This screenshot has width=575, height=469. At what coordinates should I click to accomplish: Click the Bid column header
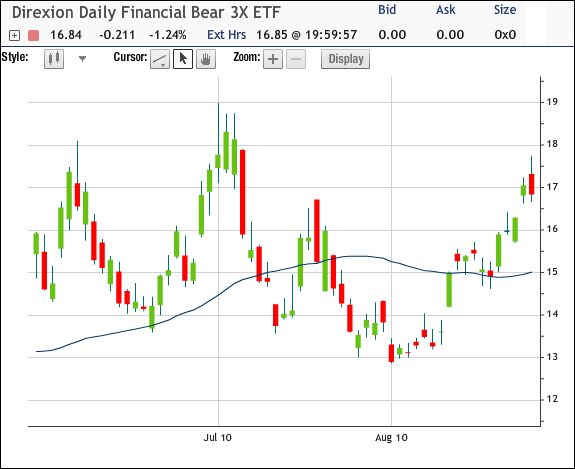387,10
